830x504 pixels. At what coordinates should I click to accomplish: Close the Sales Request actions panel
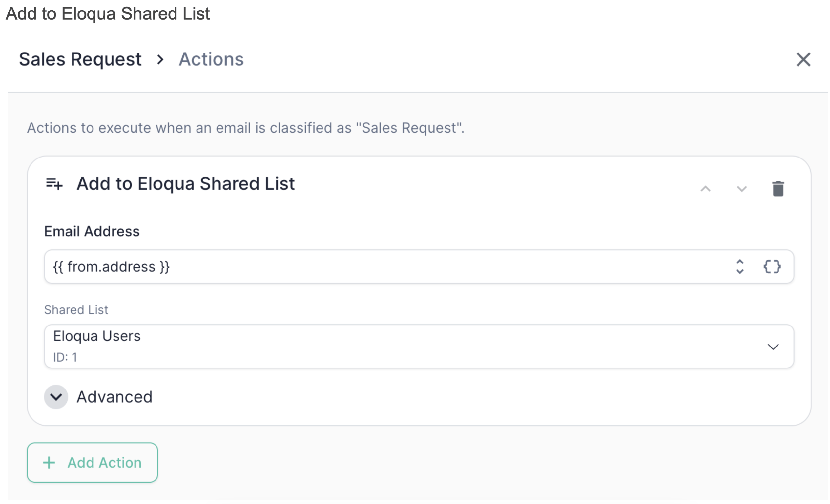(x=803, y=60)
